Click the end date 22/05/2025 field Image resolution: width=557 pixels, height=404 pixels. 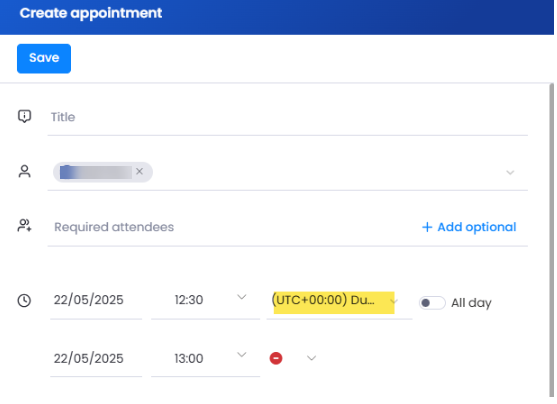click(x=96, y=359)
